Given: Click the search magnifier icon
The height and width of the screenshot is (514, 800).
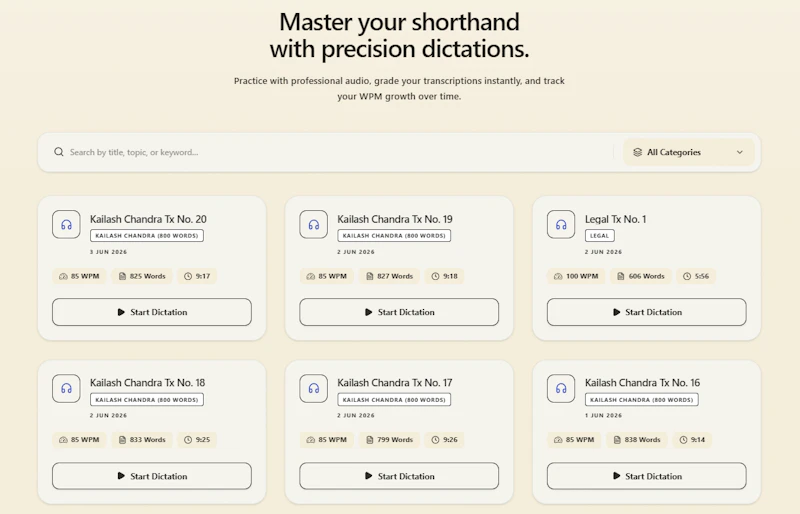Looking at the screenshot, I should (59, 152).
